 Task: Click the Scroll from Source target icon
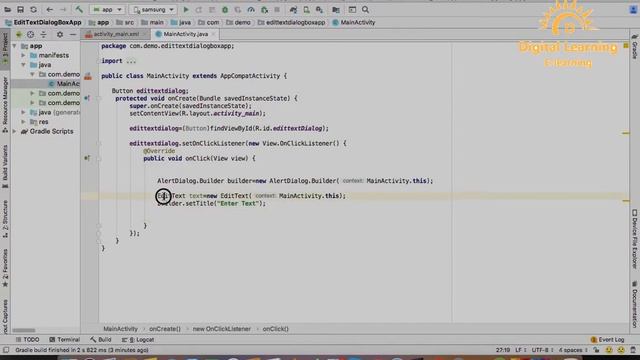tap(31, 35)
